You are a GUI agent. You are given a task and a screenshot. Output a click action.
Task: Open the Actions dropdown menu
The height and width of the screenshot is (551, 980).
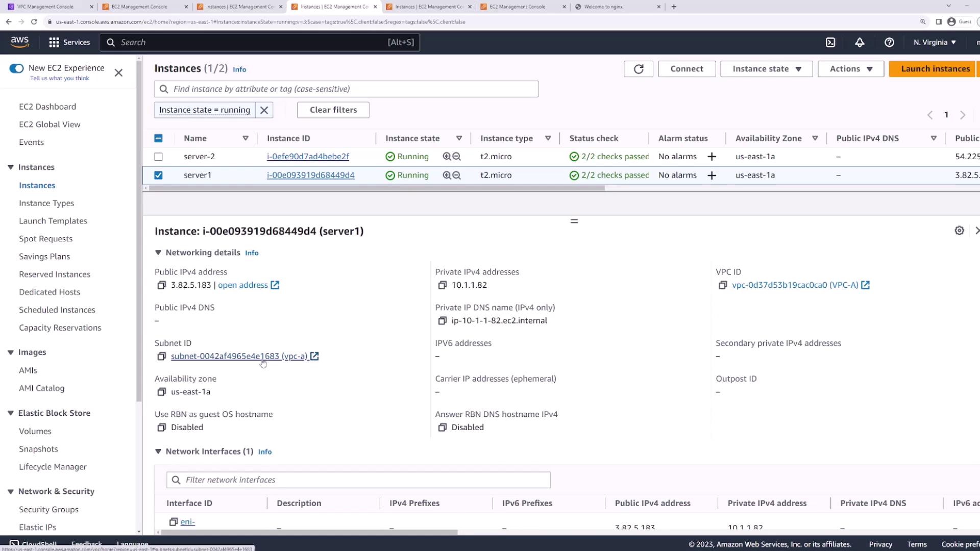click(x=850, y=69)
